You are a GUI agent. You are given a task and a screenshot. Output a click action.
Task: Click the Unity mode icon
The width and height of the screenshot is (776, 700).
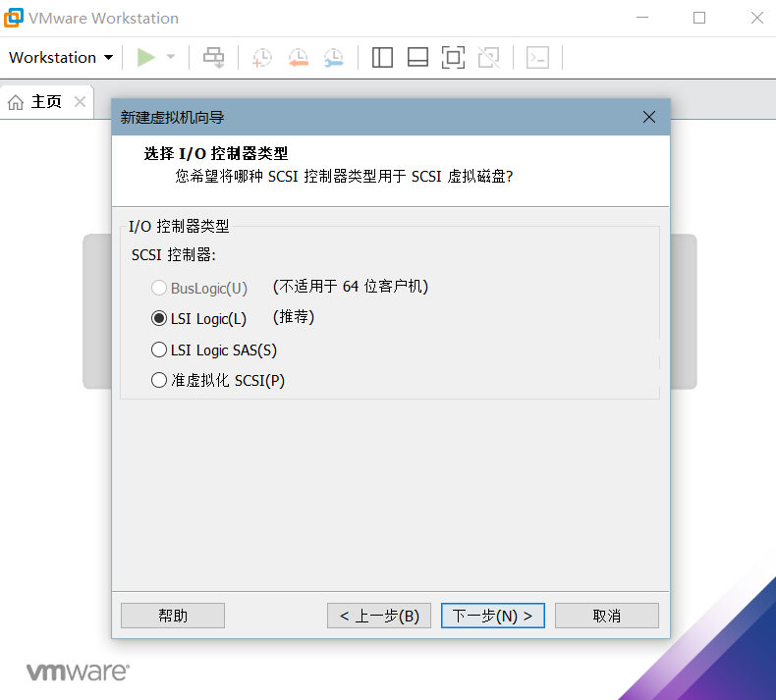(488, 57)
